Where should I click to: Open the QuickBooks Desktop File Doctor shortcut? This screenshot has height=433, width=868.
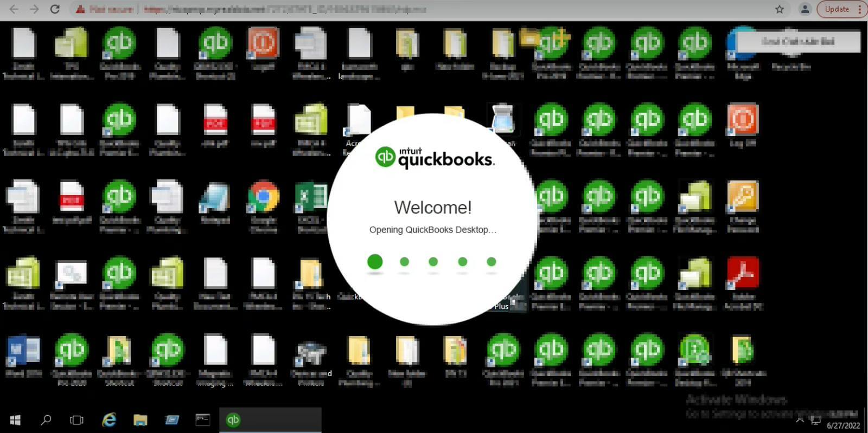click(x=694, y=351)
